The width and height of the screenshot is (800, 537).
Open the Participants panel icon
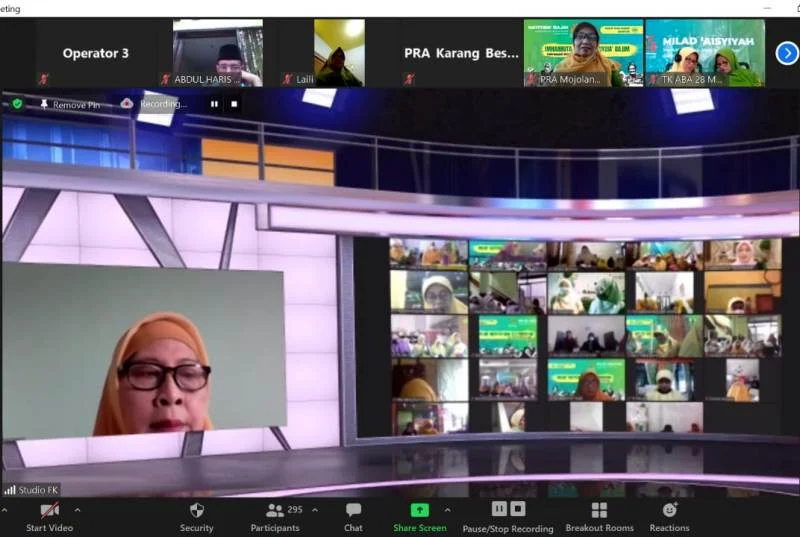273,510
